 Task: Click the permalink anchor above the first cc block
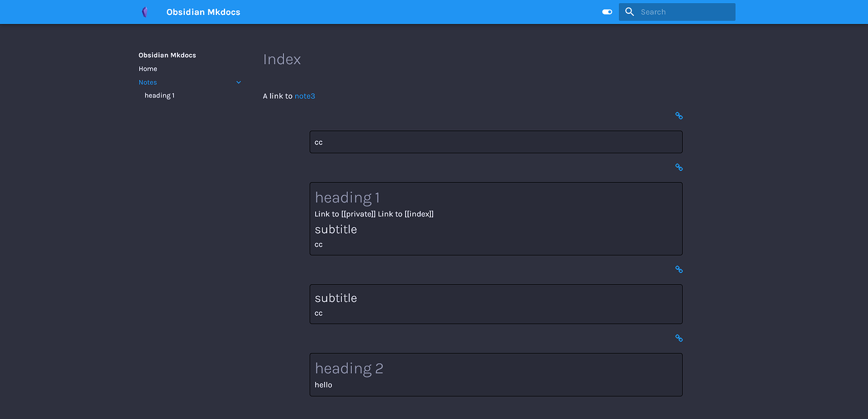pos(679,116)
